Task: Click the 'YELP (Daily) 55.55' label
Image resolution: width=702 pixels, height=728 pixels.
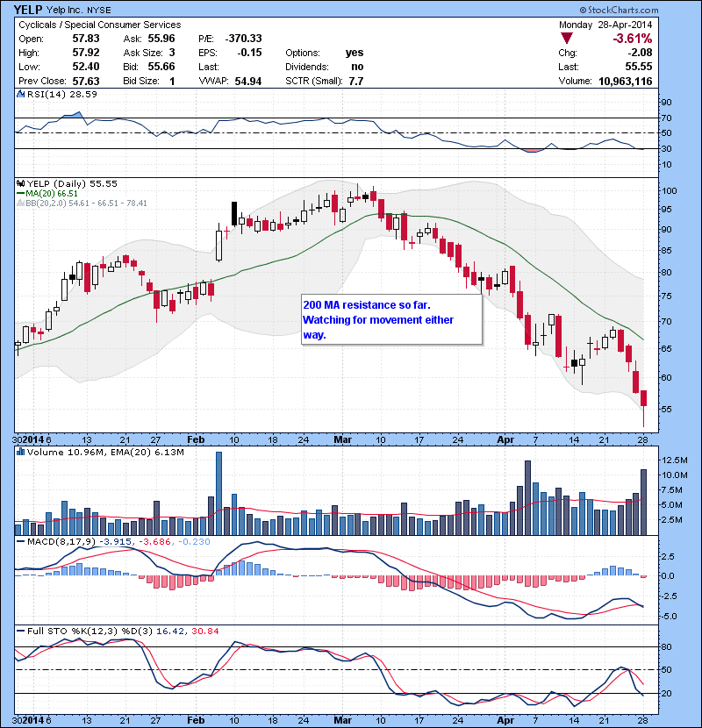Action: pyautogui.click(x=72, y=184)
